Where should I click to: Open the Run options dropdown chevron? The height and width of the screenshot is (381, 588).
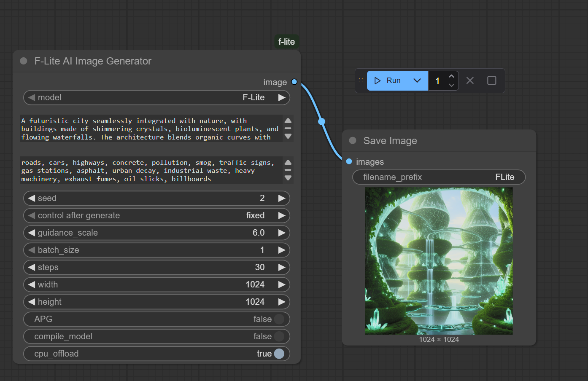point(417,80)
